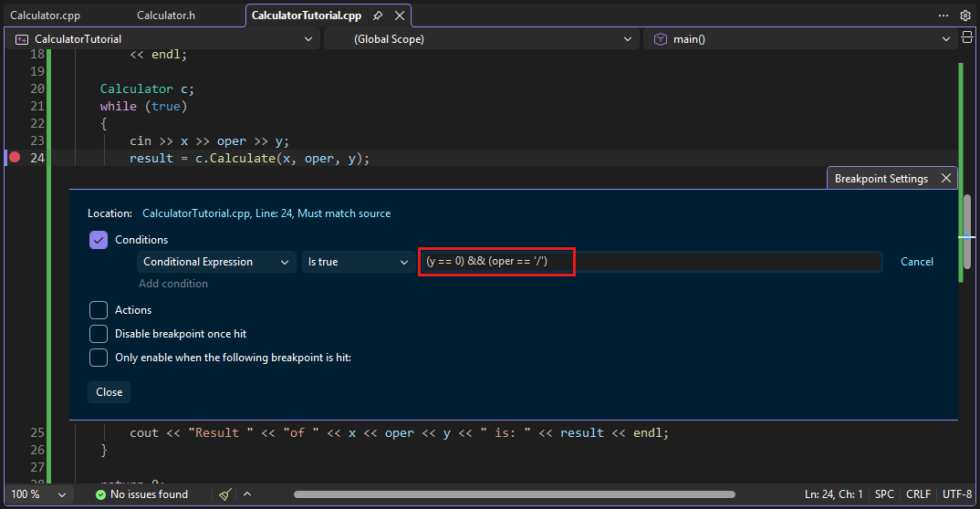
Task: Click the code cleanup broom icon
Action: (x=225, y=494)
